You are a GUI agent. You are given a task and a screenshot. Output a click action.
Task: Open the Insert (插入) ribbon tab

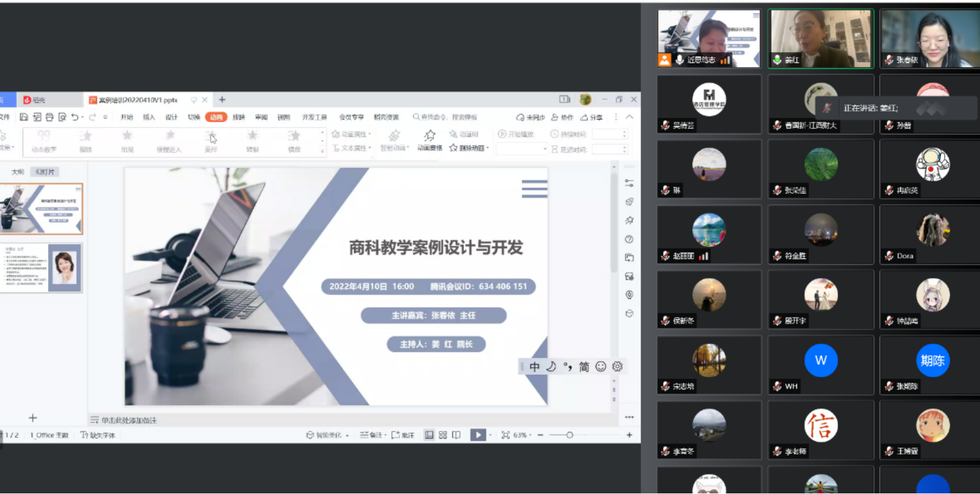(x=149, y=117)
